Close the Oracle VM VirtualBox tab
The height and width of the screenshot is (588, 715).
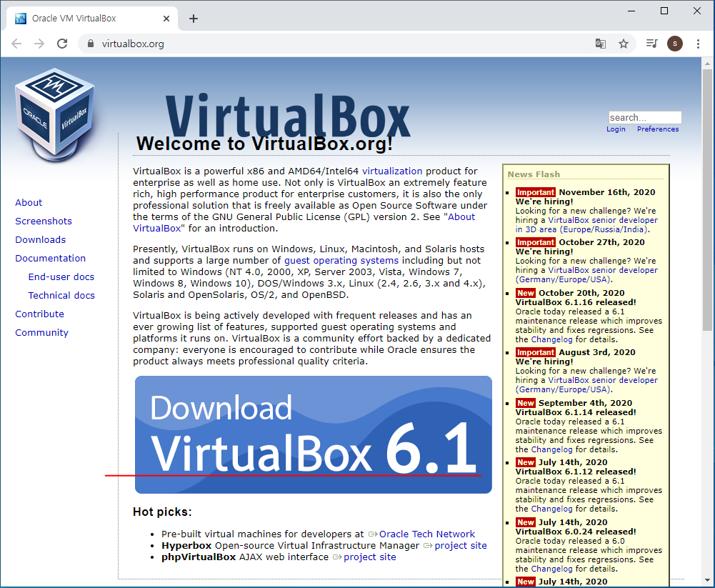tap(166, 19)
